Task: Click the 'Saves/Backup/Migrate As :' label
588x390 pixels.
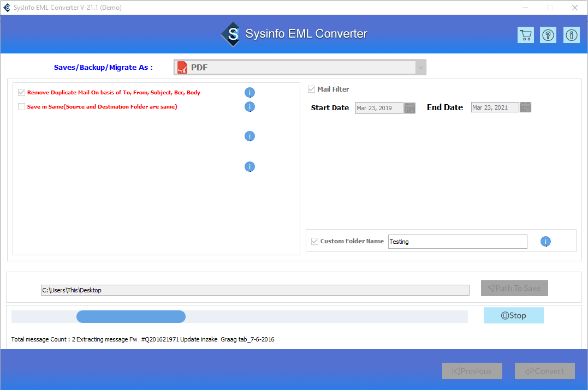Action: [103, 68]
